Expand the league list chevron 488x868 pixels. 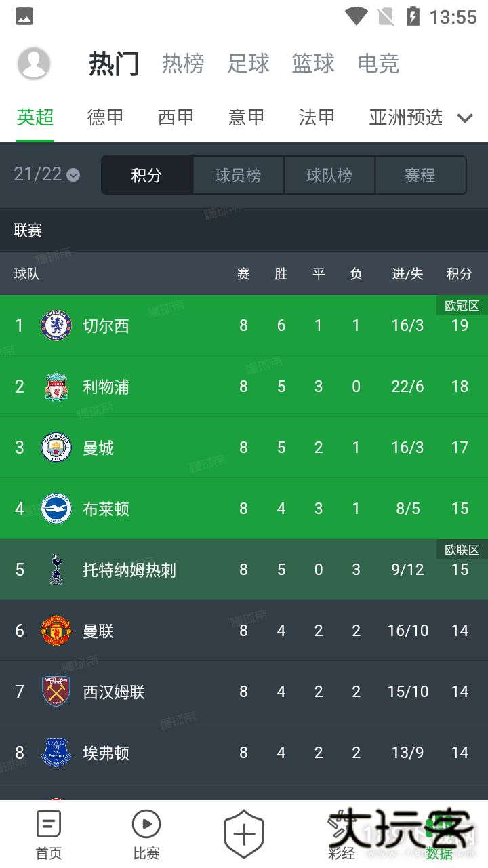click(x=465, y=118)
